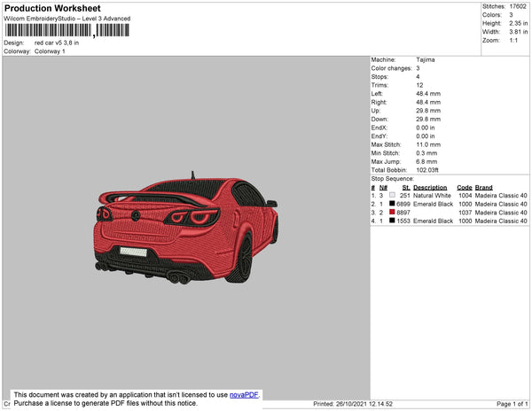
Task: Click the 'Production Worksheet' heading
Action: (x=52, y=9)
